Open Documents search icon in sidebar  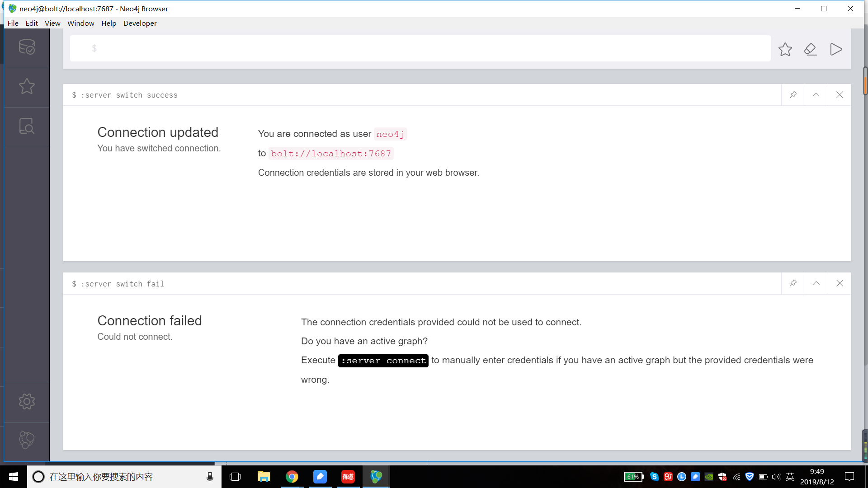(27, 126)
